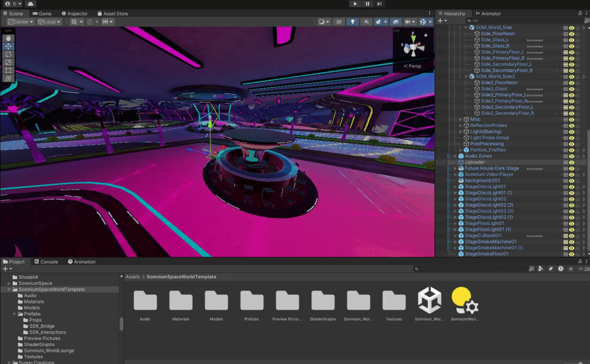The image size is (590, 364).
Task: Open the Center pivot mode dropdown
Action: pyautogui.click(x=20, y=22)
